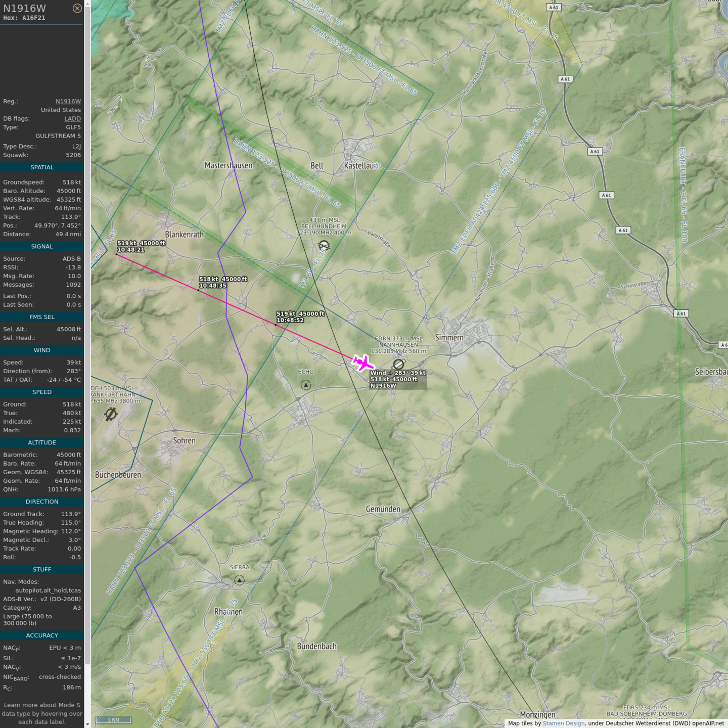The width and height of the screenshot is (728, 728).
Task: Click the SIERRA reporting point triangle
Action: 240,580
